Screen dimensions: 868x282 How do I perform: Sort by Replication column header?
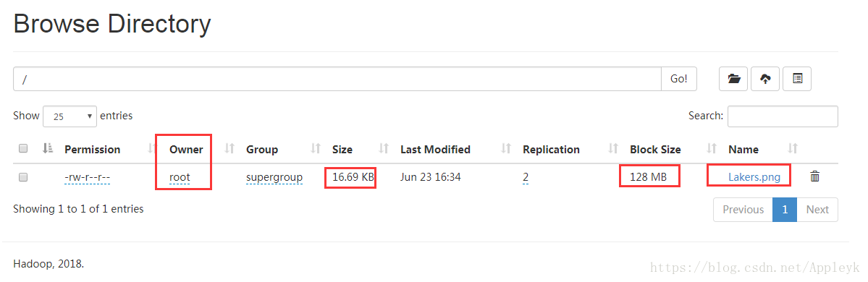[x=551, y=149]
